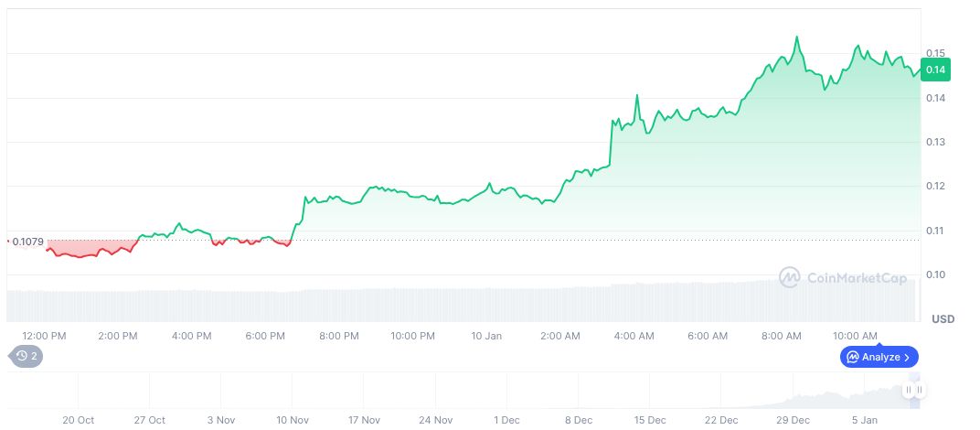
Task: Select the 10 Nov date on timeline
Action: [293, 420]
